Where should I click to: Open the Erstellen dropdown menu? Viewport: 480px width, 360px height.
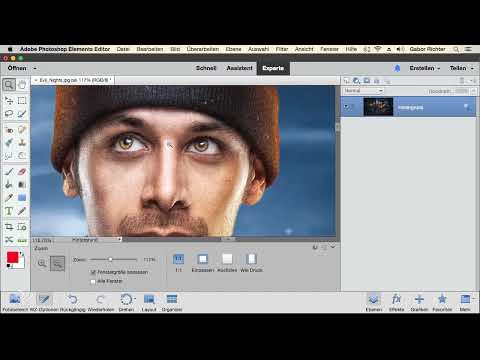(425, 68)
